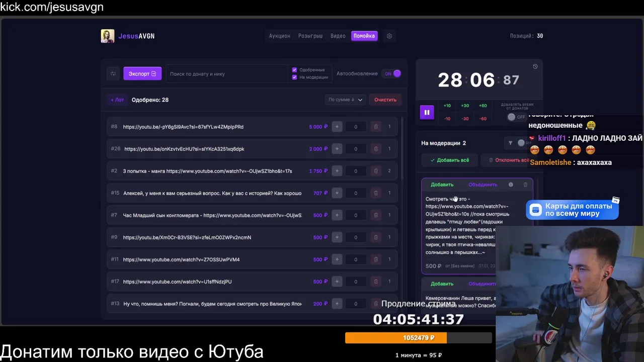Open the settings gear next to Помойка
The height and width of the screenshot is (362, 644).
(x=389, y=36)
